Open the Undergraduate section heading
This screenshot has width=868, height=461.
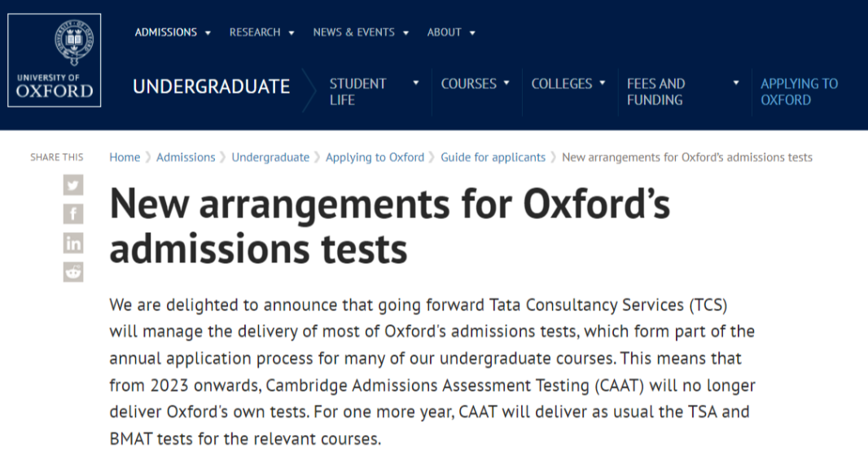click(x=212, y=86)
